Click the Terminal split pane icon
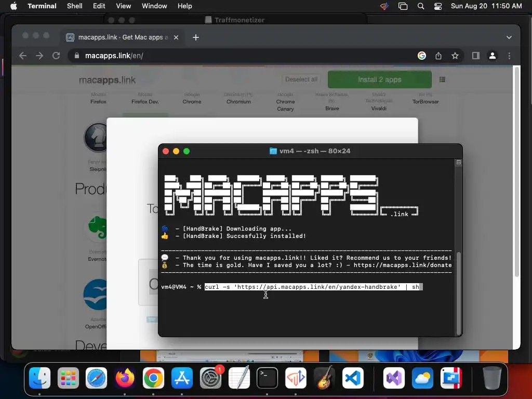 458,163
